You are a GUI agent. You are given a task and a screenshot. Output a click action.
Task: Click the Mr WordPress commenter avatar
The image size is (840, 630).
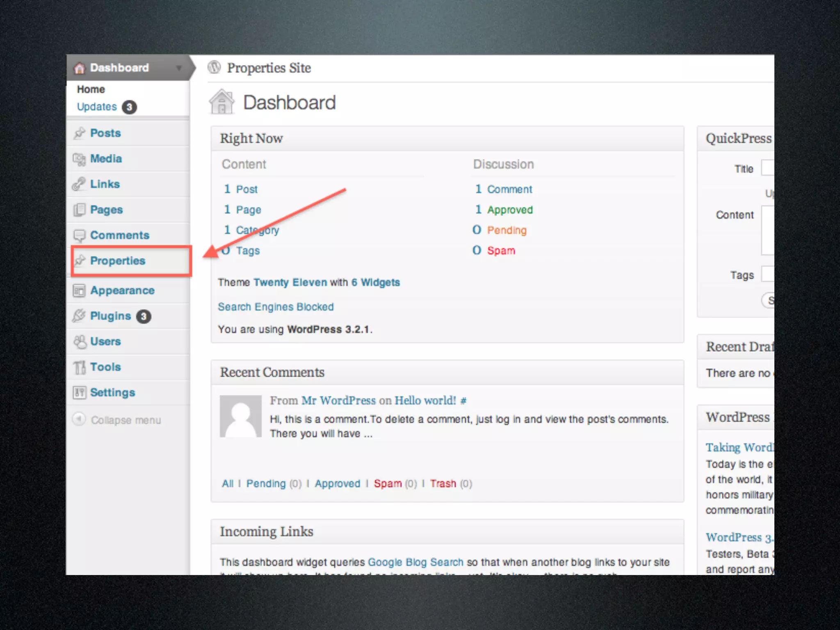point(241,416)
